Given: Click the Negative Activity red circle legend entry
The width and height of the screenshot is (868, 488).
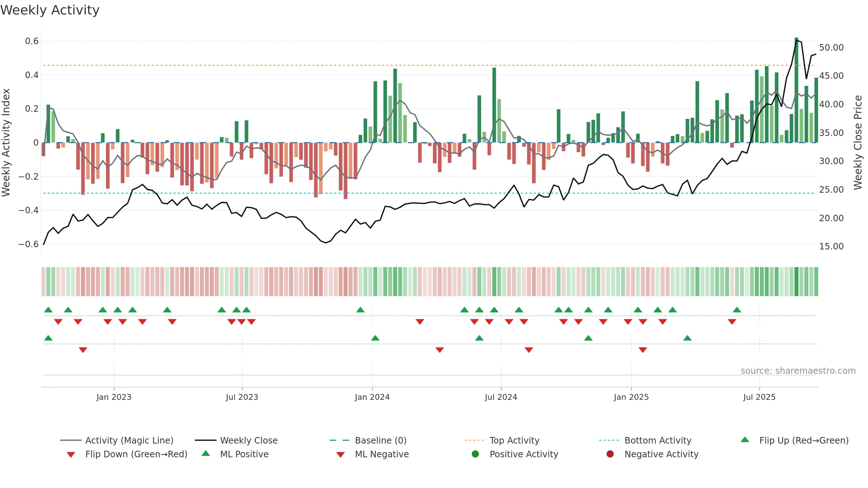Looking at the screenshot, I should [652, 454].
